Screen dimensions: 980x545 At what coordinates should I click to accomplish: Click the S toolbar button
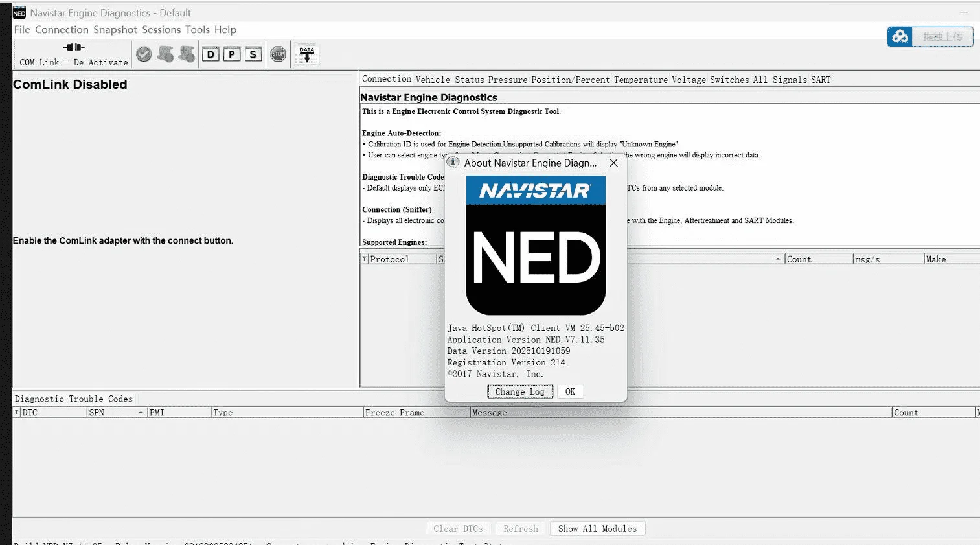point(253,54)
